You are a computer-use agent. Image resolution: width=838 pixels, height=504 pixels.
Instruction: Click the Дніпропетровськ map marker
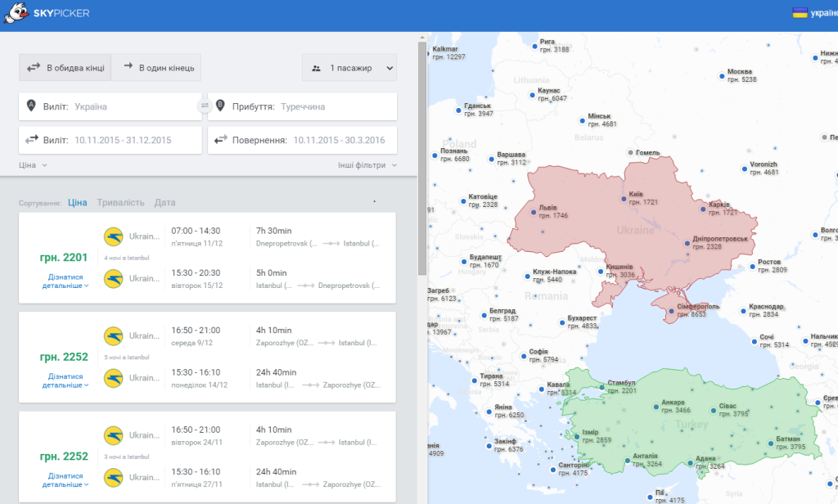coord(687,243)
